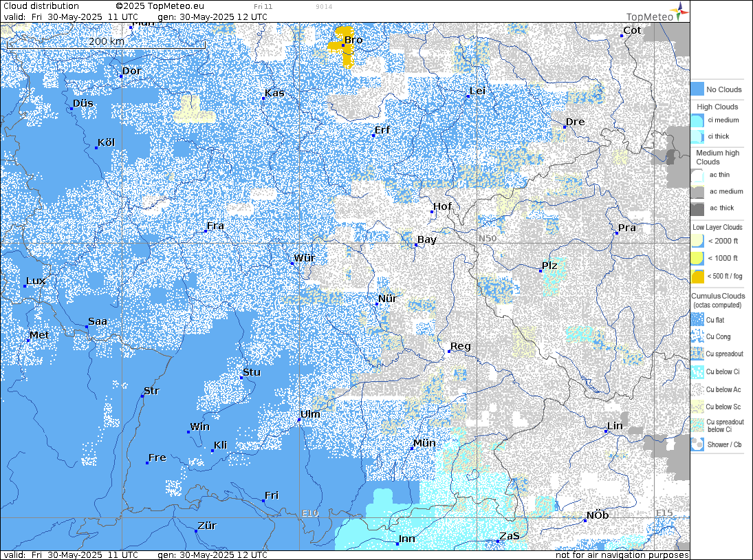753x560 pixels.
Task: Click the Kli city label
Action: (x=221, y=445)
